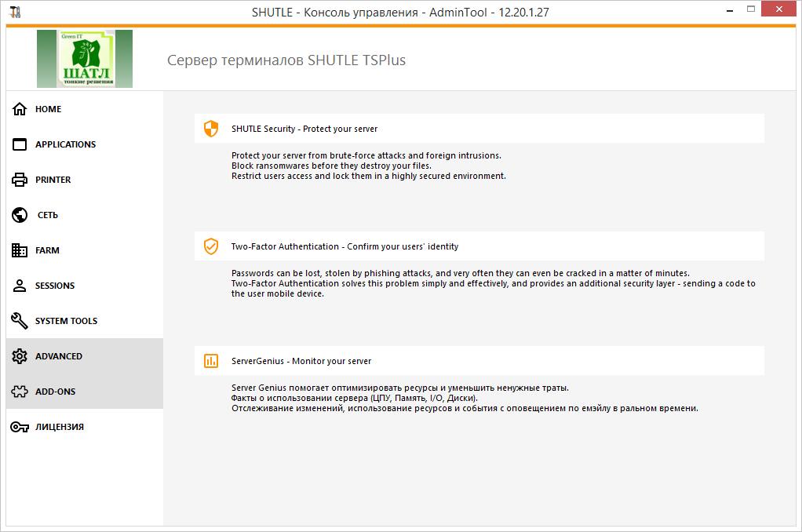Open the HOME menu entry

[85, 109]
